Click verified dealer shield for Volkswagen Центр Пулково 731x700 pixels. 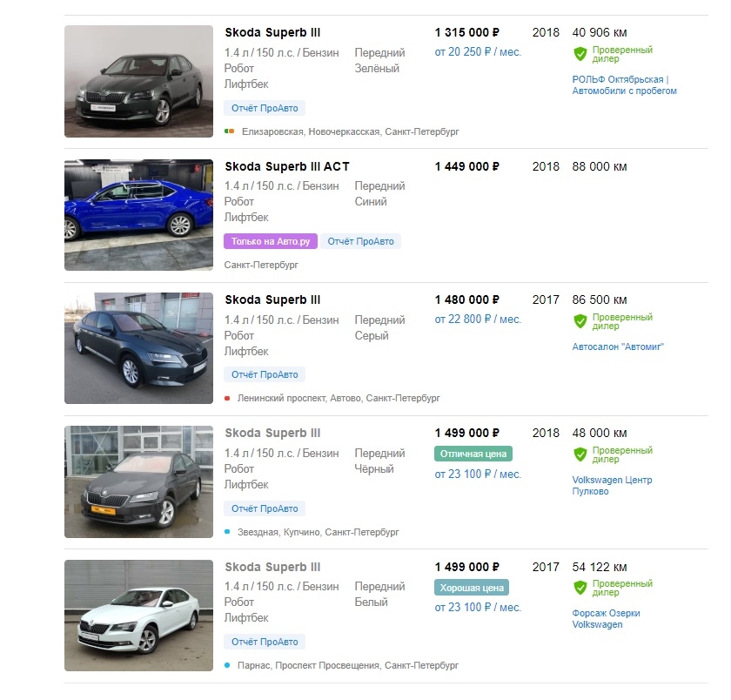580,454
